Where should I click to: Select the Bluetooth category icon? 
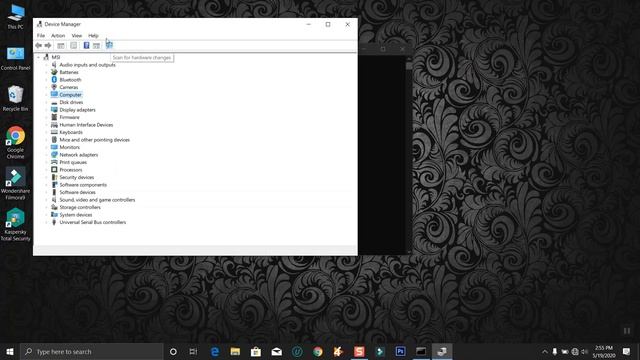54,80
